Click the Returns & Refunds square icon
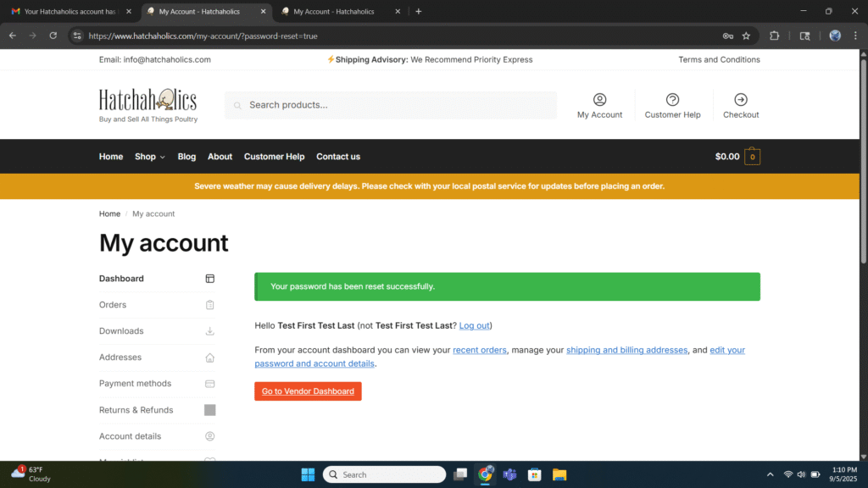This screenshot has height=488, width=868. (210, 410)
